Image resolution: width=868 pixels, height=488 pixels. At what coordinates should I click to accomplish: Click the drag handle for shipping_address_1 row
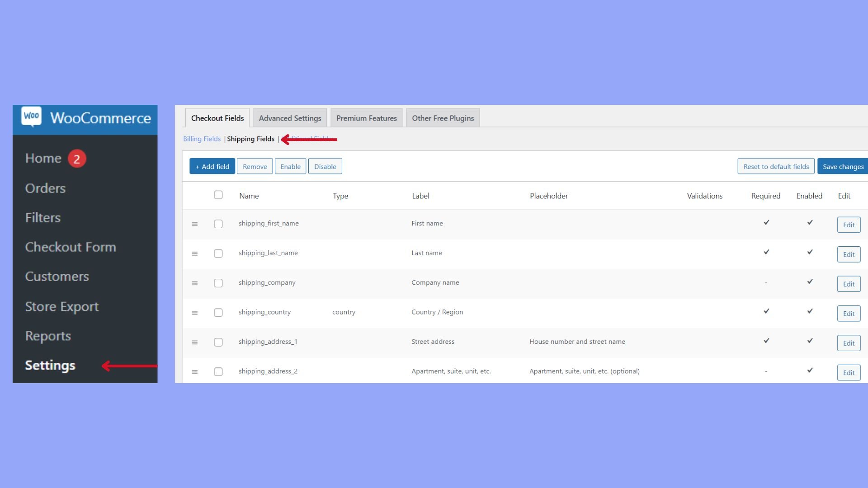point(195,343)
